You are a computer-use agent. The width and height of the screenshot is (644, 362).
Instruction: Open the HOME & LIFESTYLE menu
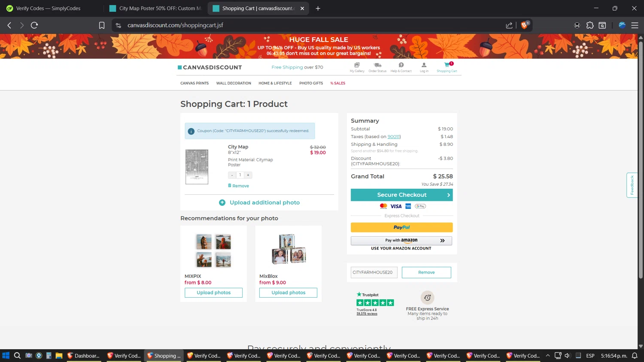point(275,83)
